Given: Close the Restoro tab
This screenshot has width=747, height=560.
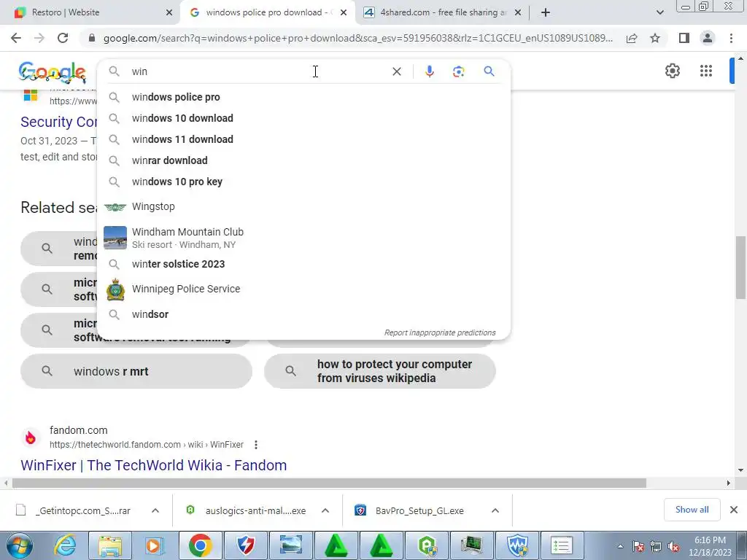Looking at the screenshot, I should pos(169,12).
